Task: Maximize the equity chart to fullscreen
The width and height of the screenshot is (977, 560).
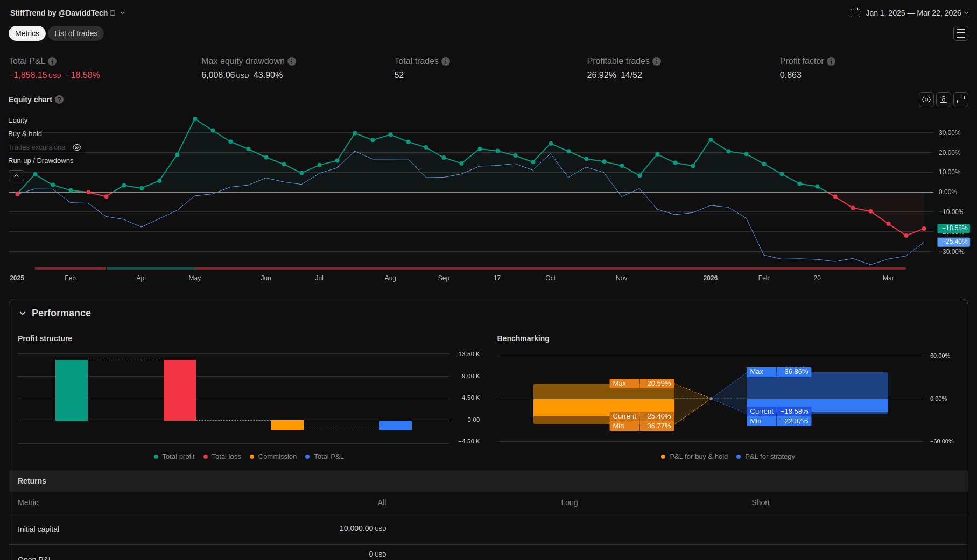Action: [x=960, y=100]
